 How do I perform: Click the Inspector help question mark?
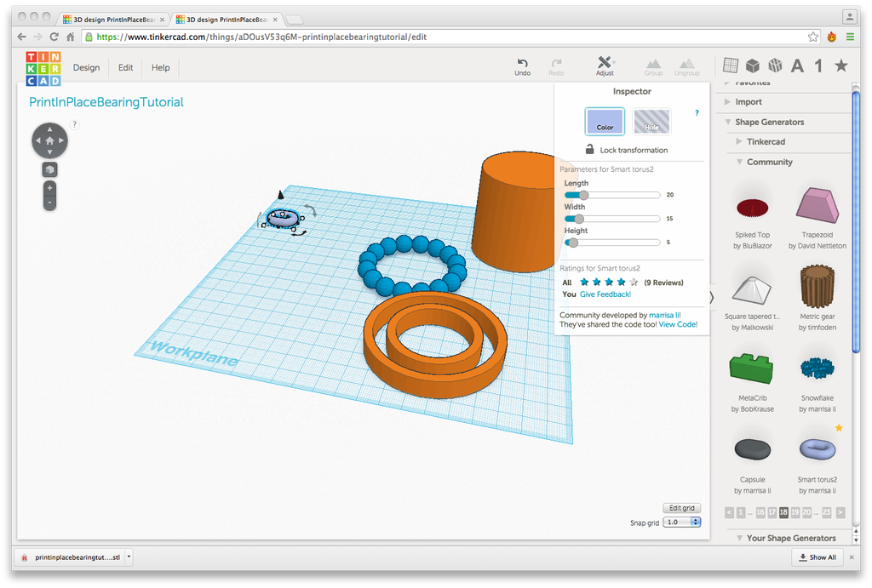tap(697, 113)
